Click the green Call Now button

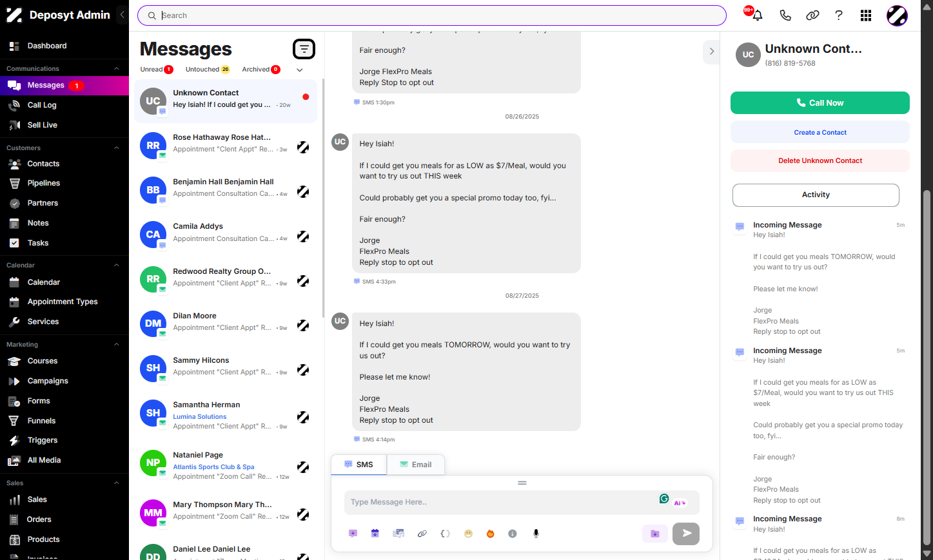pyautogui.click(x=820, y=102)
